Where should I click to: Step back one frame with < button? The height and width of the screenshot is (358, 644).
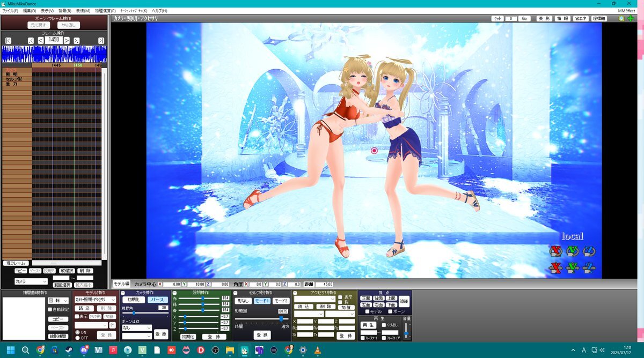tap(41, 40)
